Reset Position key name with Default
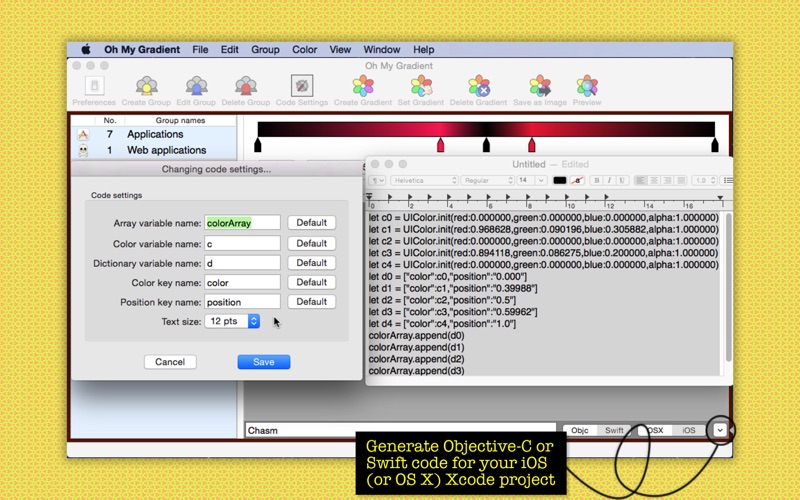This screenshot has height=500, width=800. click(x=311, y=302)
